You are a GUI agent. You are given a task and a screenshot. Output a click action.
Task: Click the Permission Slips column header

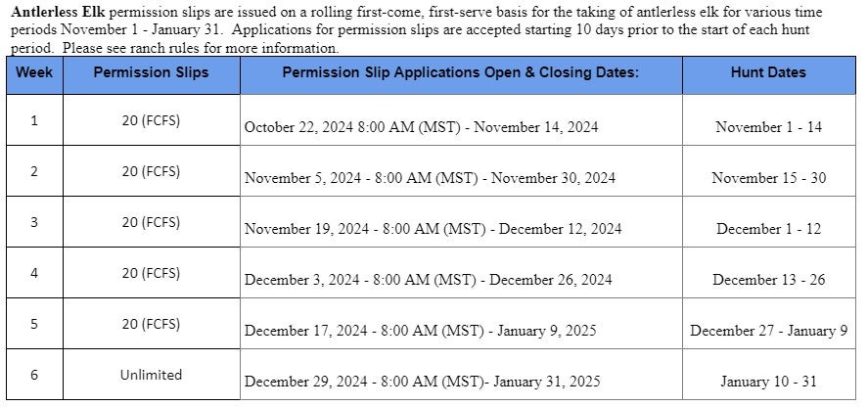151,72
